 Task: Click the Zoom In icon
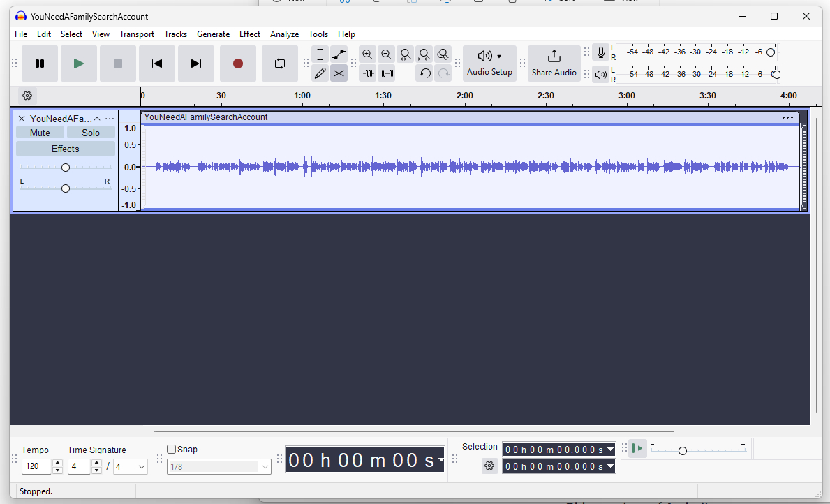pyautogui.click(x=368, y=54)
